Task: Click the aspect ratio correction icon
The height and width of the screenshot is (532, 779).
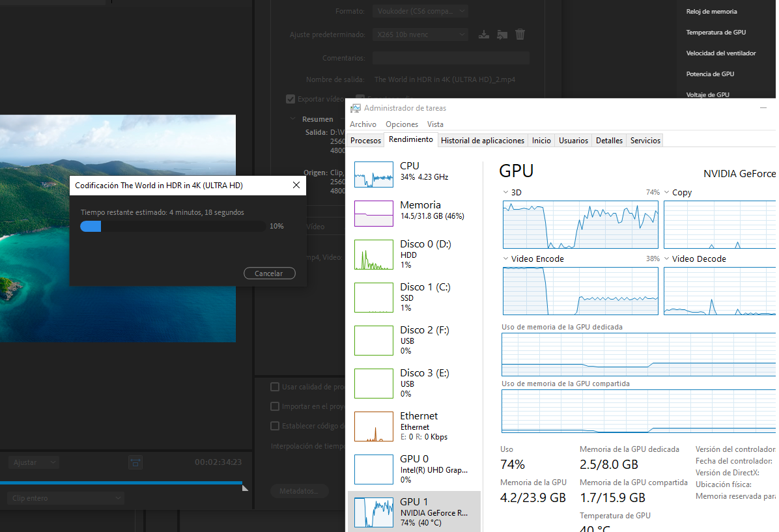Action: [135, 462]
